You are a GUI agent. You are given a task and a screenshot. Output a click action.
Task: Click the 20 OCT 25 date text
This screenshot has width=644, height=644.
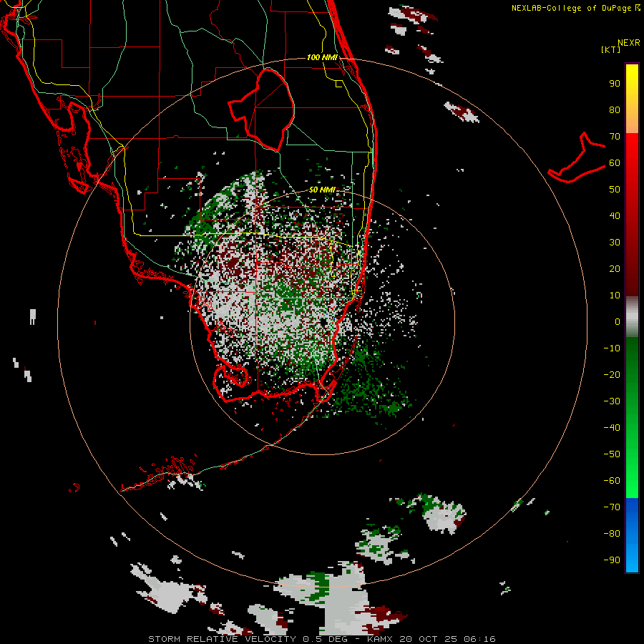click(429, 639)
